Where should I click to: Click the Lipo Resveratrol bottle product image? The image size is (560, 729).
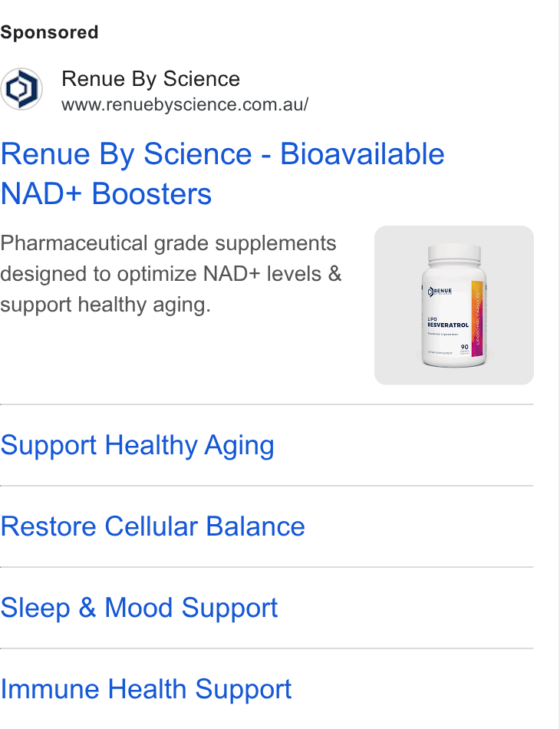point(454,305)
